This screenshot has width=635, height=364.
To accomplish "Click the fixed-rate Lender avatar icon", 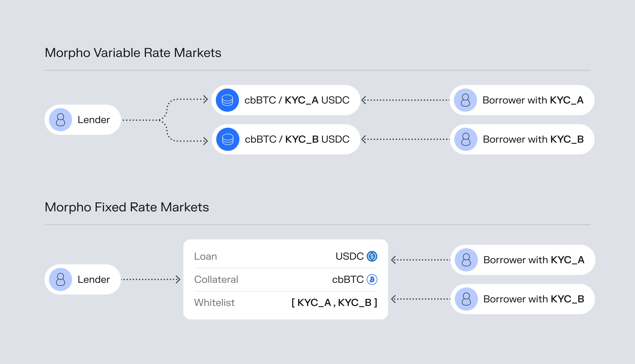I will point(61,279).
